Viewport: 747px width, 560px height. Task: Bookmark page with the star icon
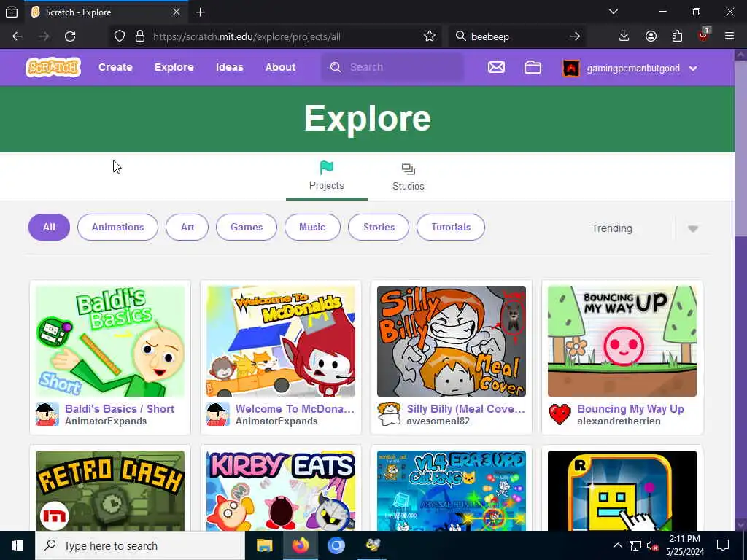point(429,36)
